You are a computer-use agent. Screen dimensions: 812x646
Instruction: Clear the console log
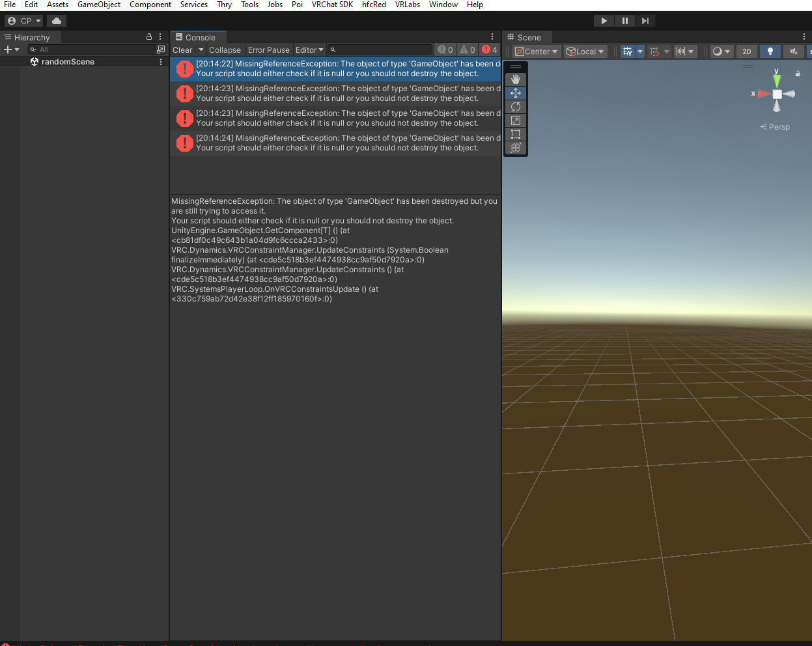pos(182,50)
